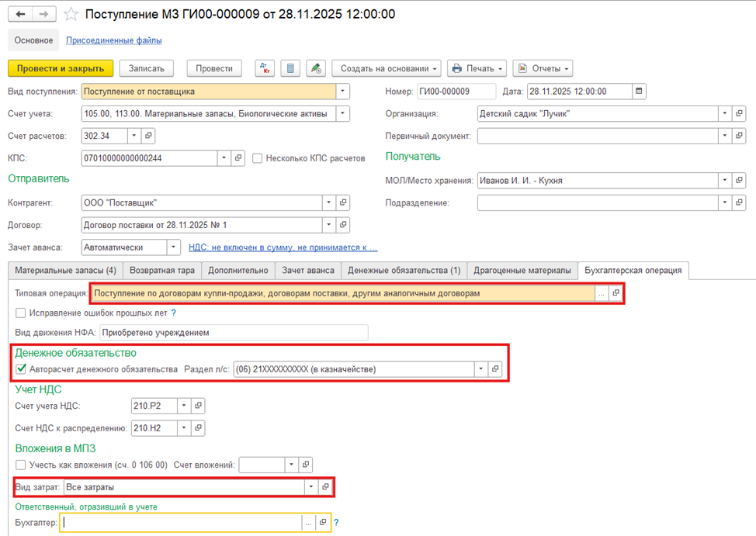Select Бухгалтерская операция tab
Viewport: 756px width, 536px height.
633,271
